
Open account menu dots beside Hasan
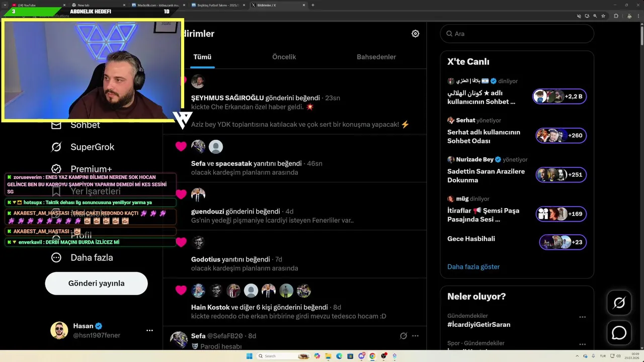coord(149,330)
